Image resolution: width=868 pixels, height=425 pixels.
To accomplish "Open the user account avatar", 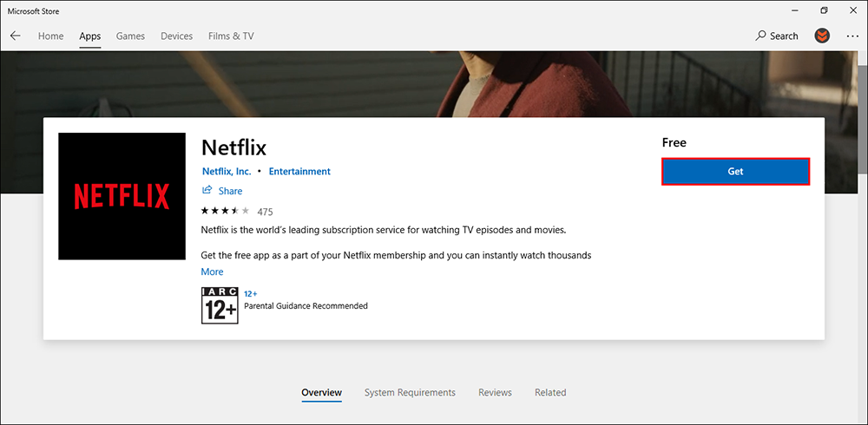I will tap(822, 36).
